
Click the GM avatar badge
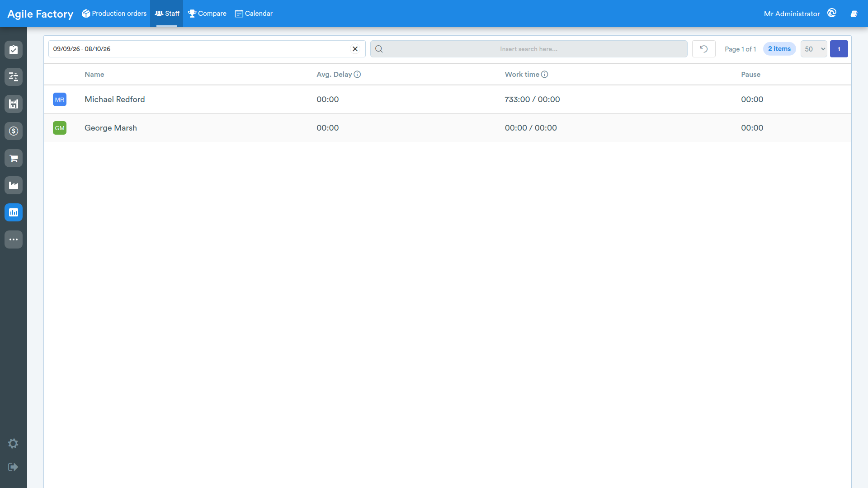[x=60, y=128]
